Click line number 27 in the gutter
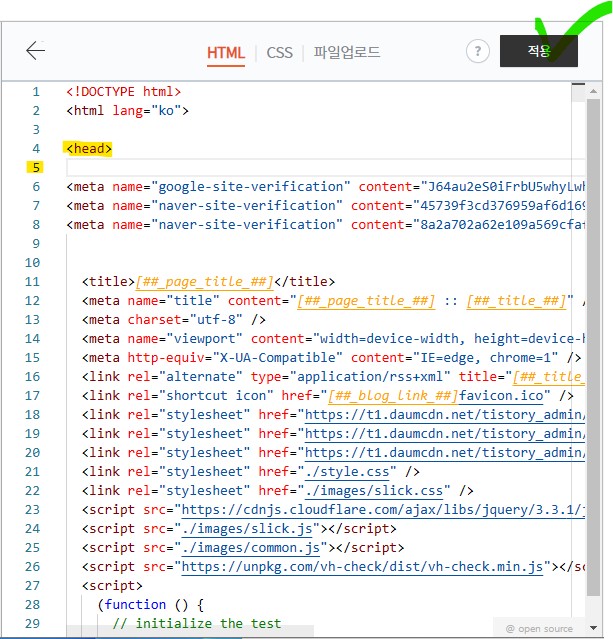 point(32,586)
